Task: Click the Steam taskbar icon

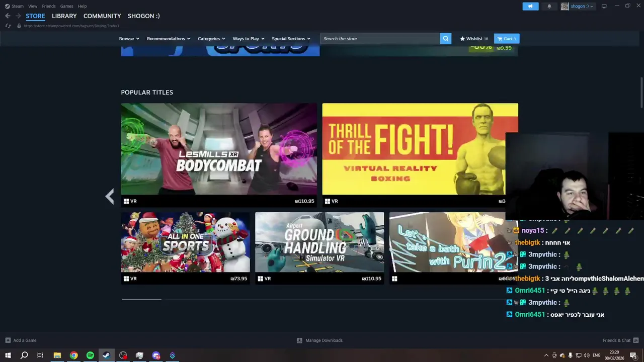Action: (x=106, y=355)
